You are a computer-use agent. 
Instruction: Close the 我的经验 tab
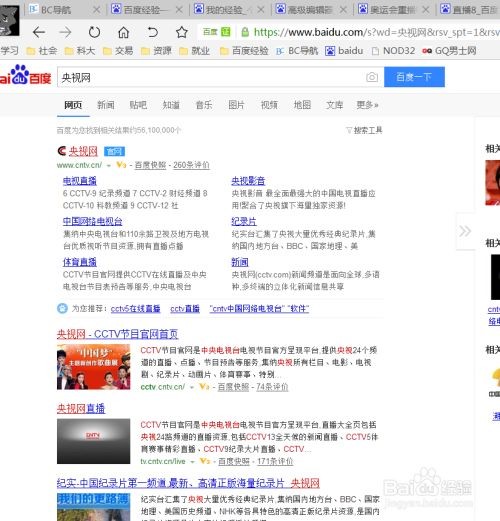[261, 10]
